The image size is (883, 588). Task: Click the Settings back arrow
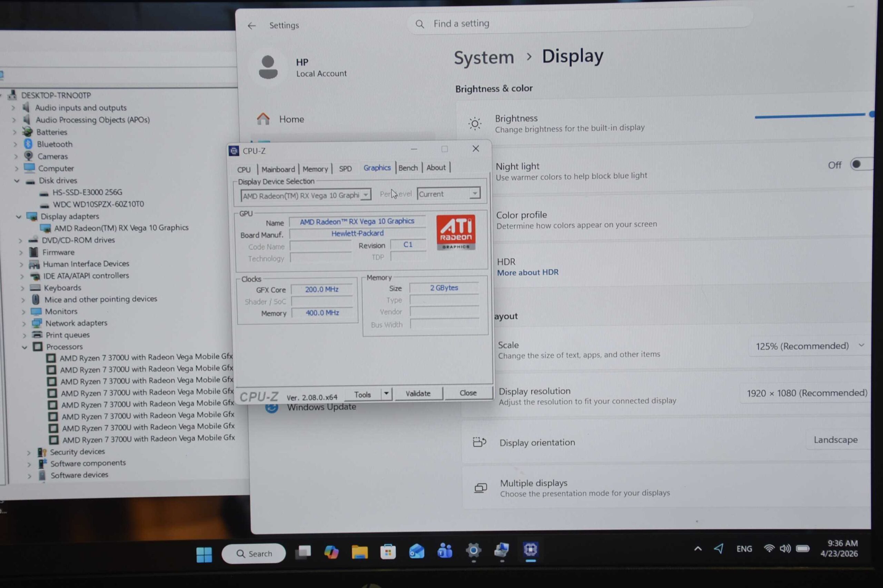coord(251,26)
